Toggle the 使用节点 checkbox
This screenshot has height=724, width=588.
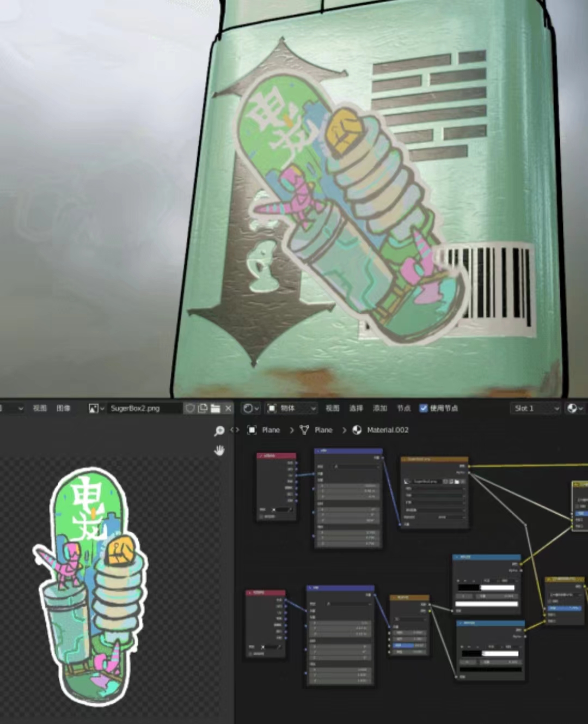point(424,408)
